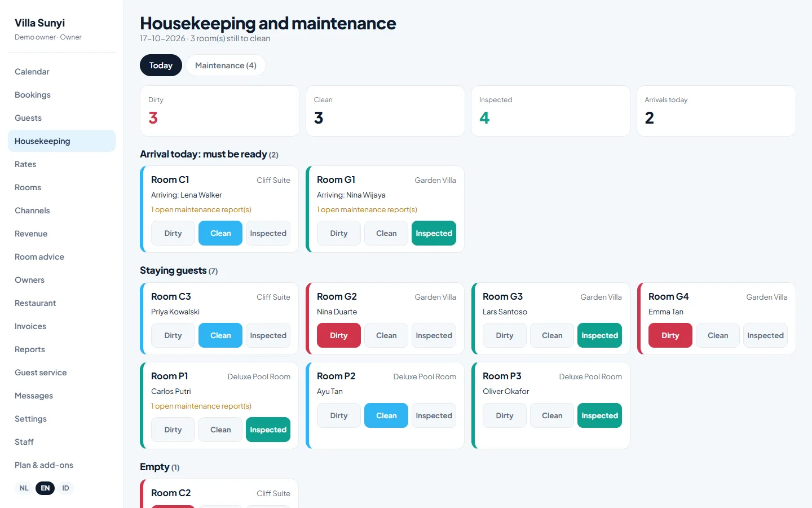Navigate to Owners
This screenshot has height=508, width=812.
pyautogui.click(x=61, y=280)
